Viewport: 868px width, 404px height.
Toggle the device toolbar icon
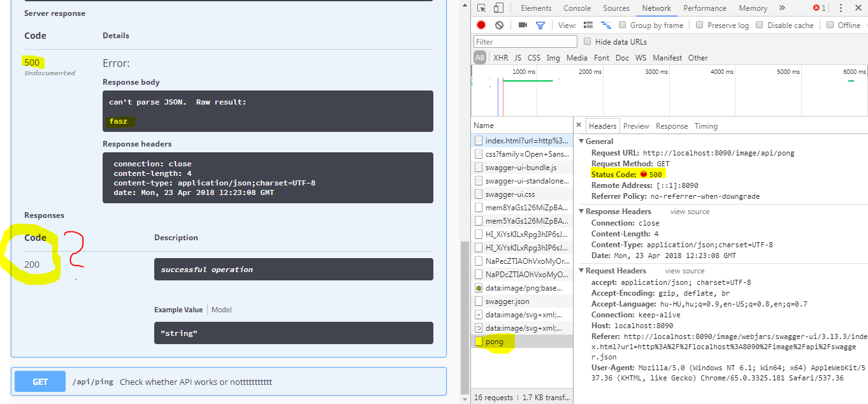[498, 8]
